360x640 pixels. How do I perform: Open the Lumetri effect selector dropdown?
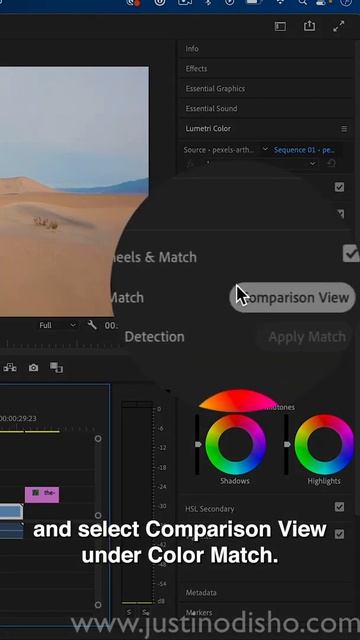(313, 163)
